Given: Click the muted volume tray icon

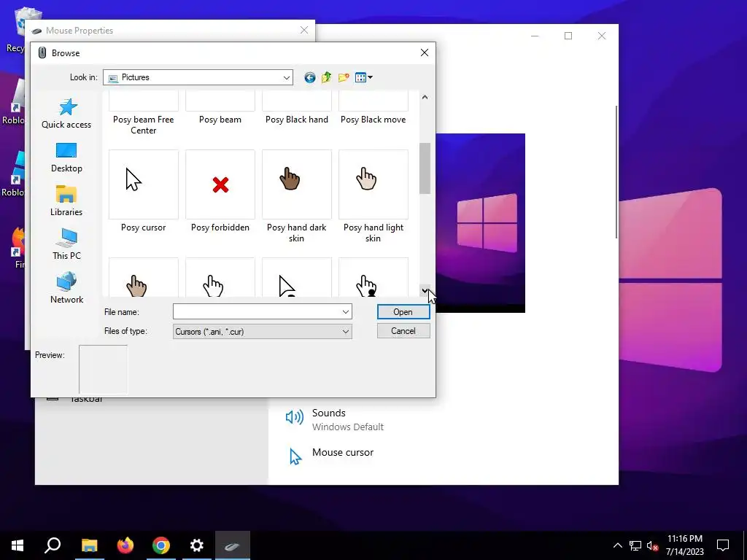Looking at the screenshot, I should (652, 545).
